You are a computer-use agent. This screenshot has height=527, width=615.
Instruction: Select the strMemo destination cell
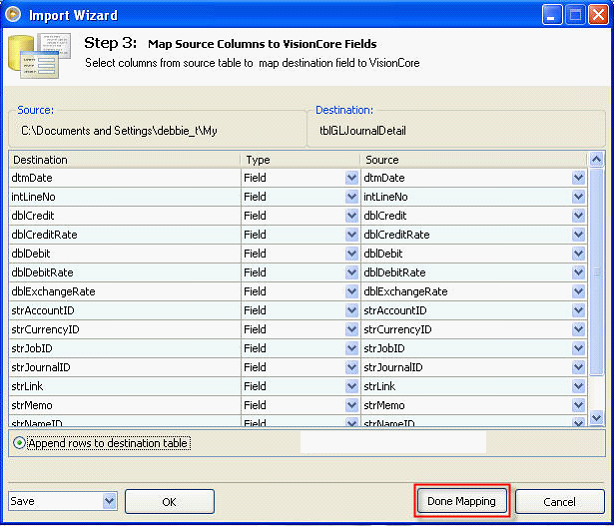pos(125,405)
